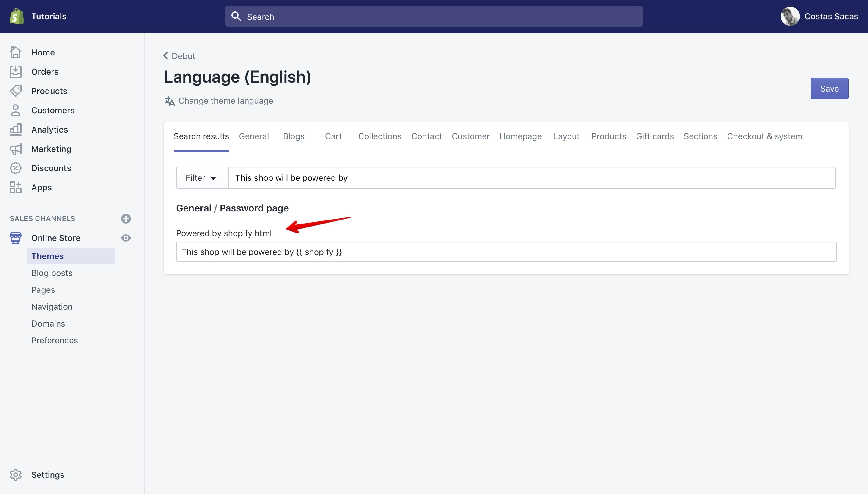Screen dimensions: 868x494
Task: Open the Customer tab
Action: tap(470, 136)
